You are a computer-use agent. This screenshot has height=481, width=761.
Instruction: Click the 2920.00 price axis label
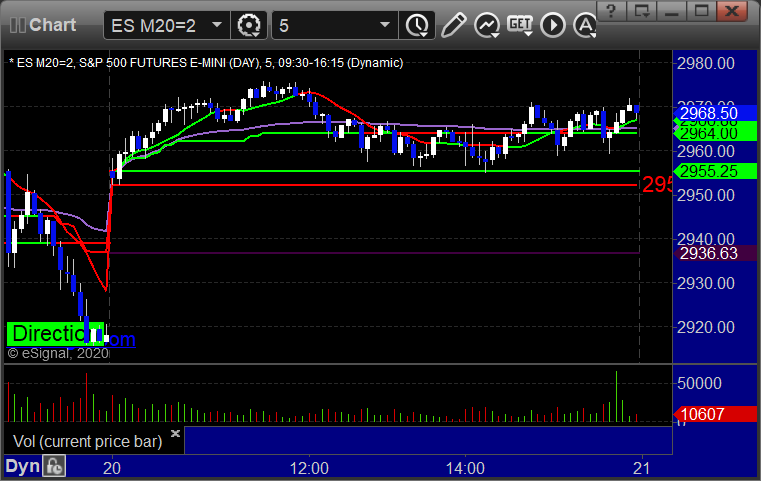pos(706,327)
